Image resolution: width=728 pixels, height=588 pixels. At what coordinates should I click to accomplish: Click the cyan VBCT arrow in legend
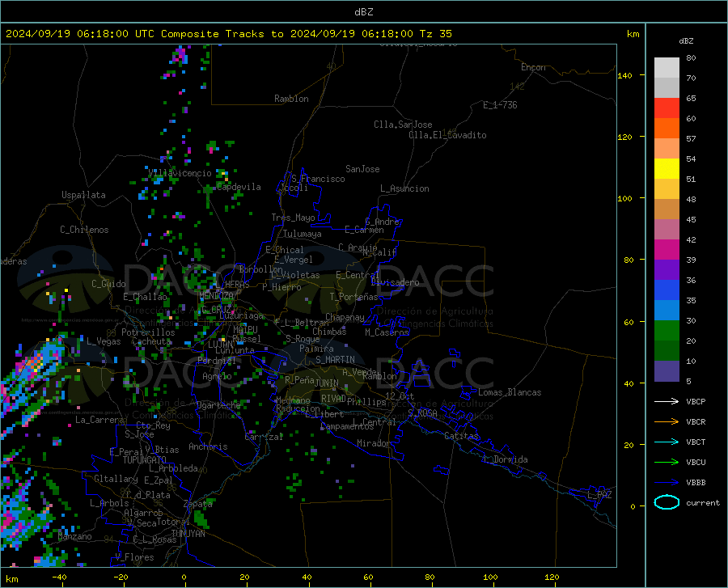[x=667, y=442]
